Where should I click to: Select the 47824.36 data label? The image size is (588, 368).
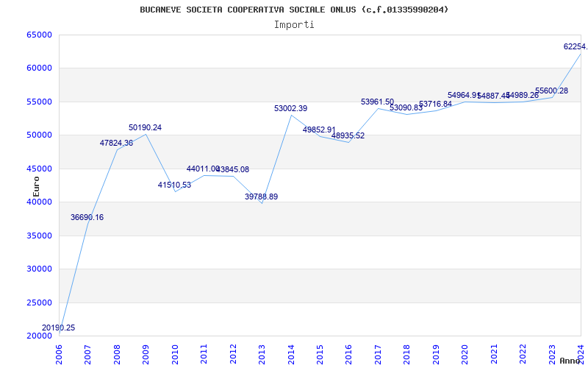[x=116, y=143]
